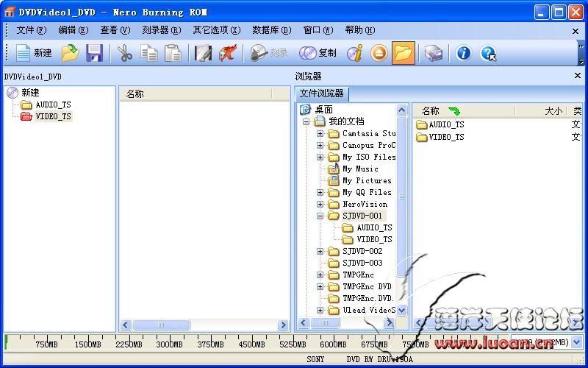Collapse the SJDVD-001 folder node
Screen dimensions: 588x368
(x=320, y=216)
